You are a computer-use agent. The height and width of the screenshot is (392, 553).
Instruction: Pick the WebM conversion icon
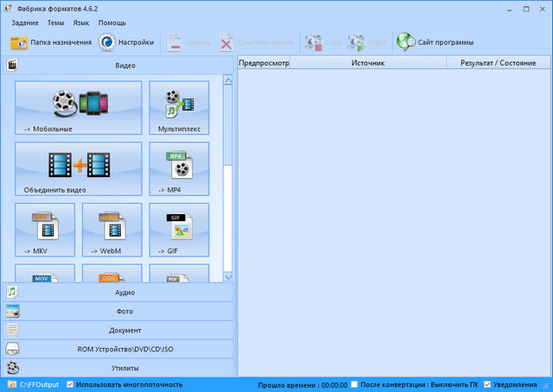pos(111,229)
